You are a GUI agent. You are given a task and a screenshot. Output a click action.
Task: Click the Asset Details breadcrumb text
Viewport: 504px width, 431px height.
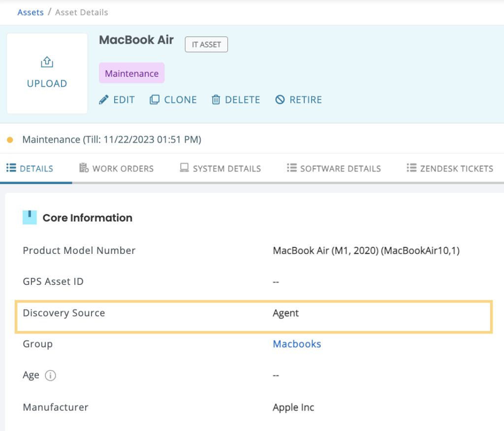tap(82, 12)
